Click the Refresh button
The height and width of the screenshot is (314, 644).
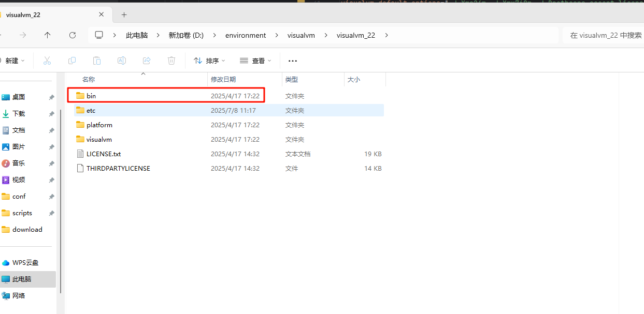pos(73,35)
